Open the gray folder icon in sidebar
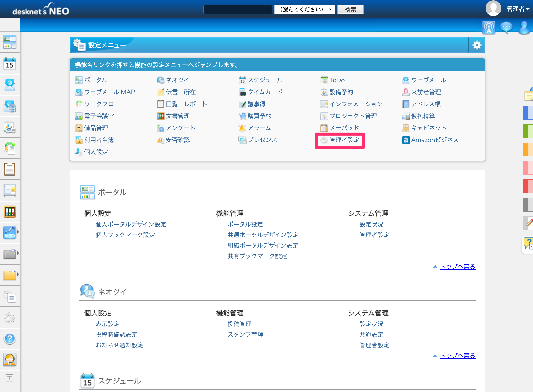 tap(9, 254)
